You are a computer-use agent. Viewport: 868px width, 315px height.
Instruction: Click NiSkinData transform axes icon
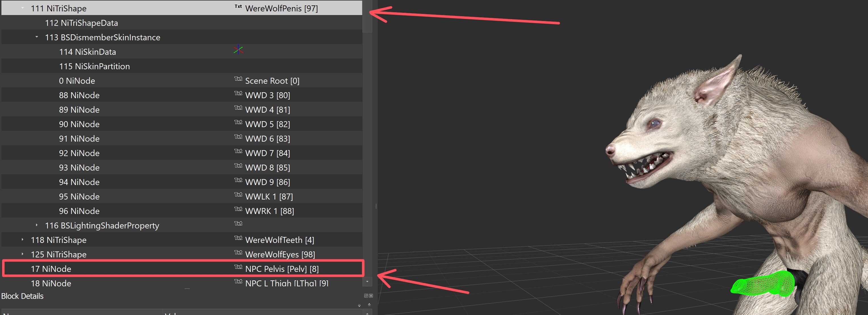(x=238, y=50)
